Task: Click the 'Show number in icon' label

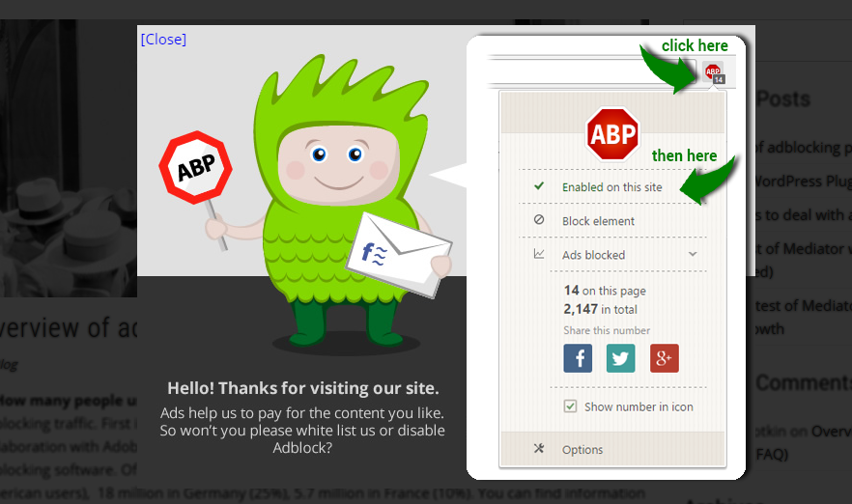Action: (x=639, y=406)
